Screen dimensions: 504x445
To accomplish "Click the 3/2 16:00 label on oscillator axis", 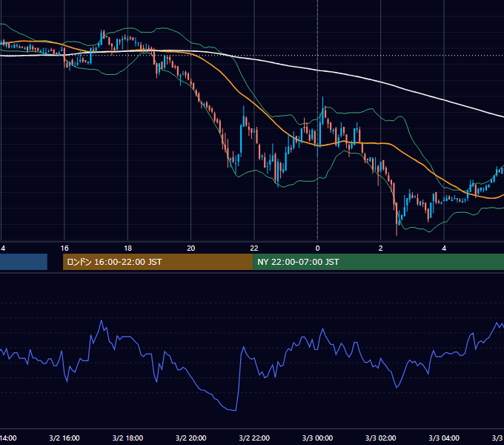I will [64, 438].
